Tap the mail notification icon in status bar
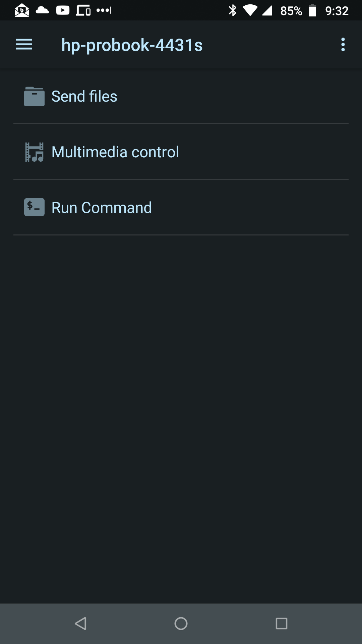The image size is (362, 644). (x=22, y=10)
